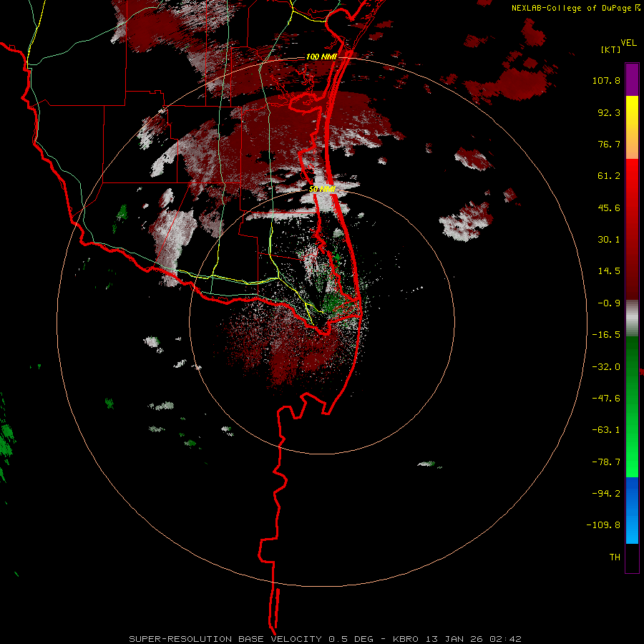
Task: Click the -78.7 legend value
Action: click(x=606, y=462)
